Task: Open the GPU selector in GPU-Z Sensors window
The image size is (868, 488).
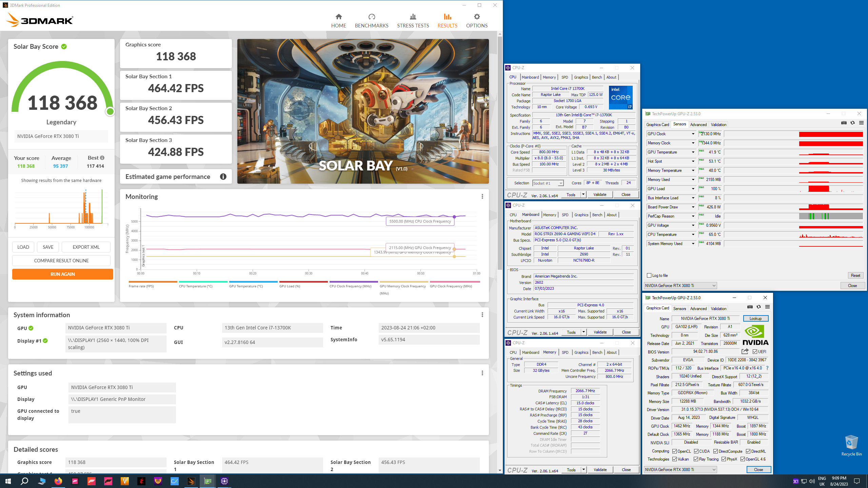Action: (x=680, y=286)
